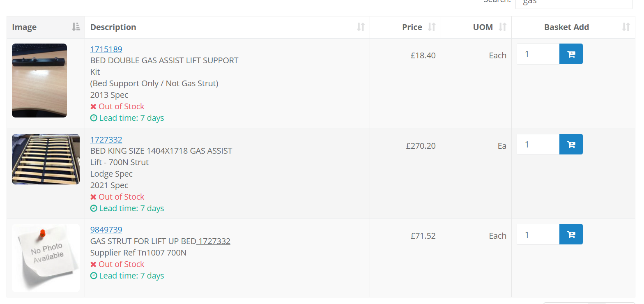644x304 pixels.
Task: Click the UOM column header label
Action: click(x=483, y=27)
